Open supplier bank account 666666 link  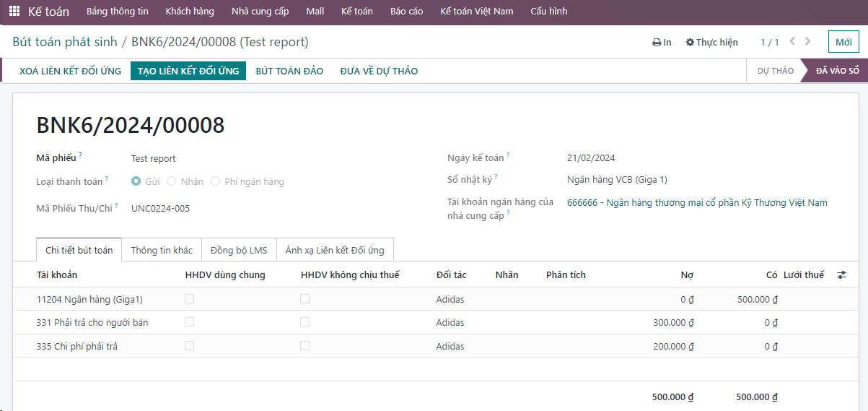point(697,202)
